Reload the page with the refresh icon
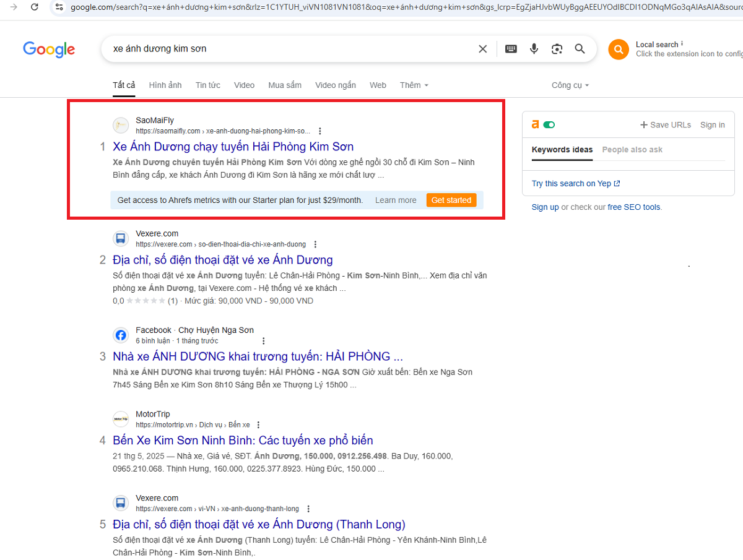The image size is (743, 560). tap(35, 7)
